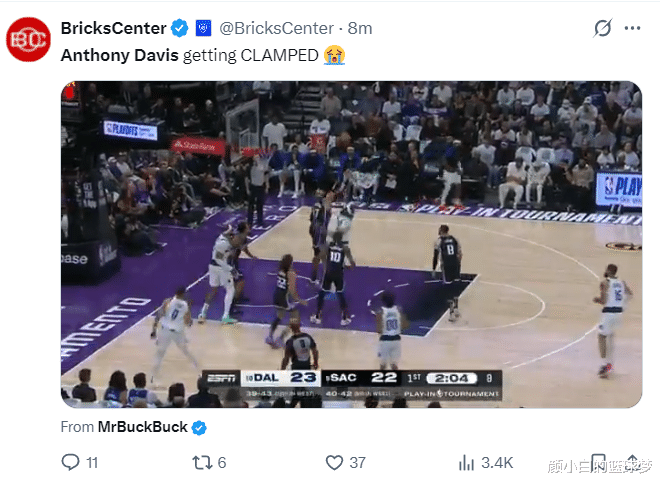Open the BricksCenter display name link
Image resolution: width=660 pixels, height=484 pixels.
(113, 27)
